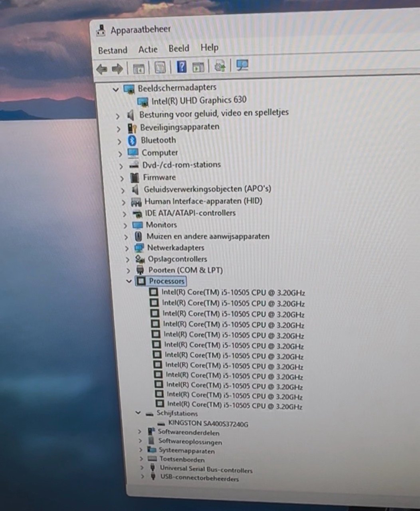Toggle the console tree toolbar icon
This screenshot has height=511, width=420.
tap(139, 68)
